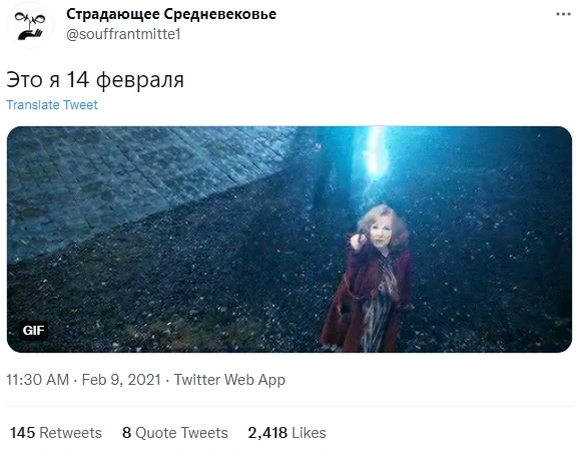Play the GIF media preview
This screenshot has width=580, height=449.
point(289,239)
